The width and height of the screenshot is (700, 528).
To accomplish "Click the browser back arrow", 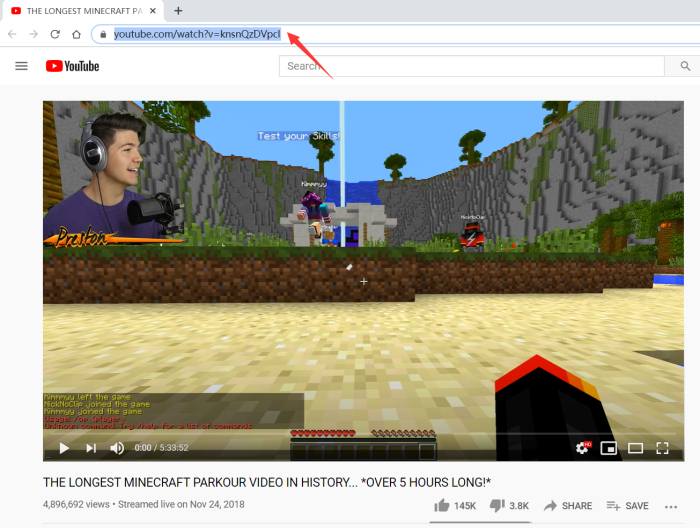I will [x=12, y=34].
